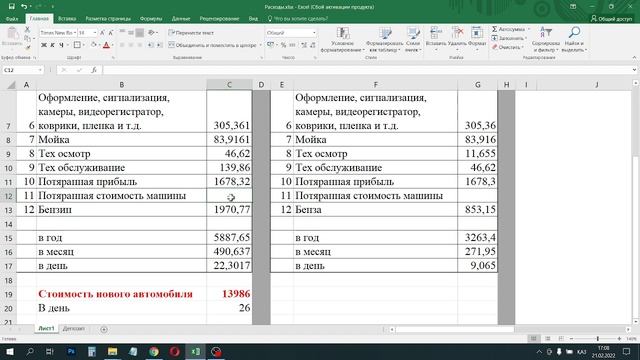The height and width of the screenshot is (360, 640).
Task: Switch to Page Layout view icon
Action: coord(548,339)
